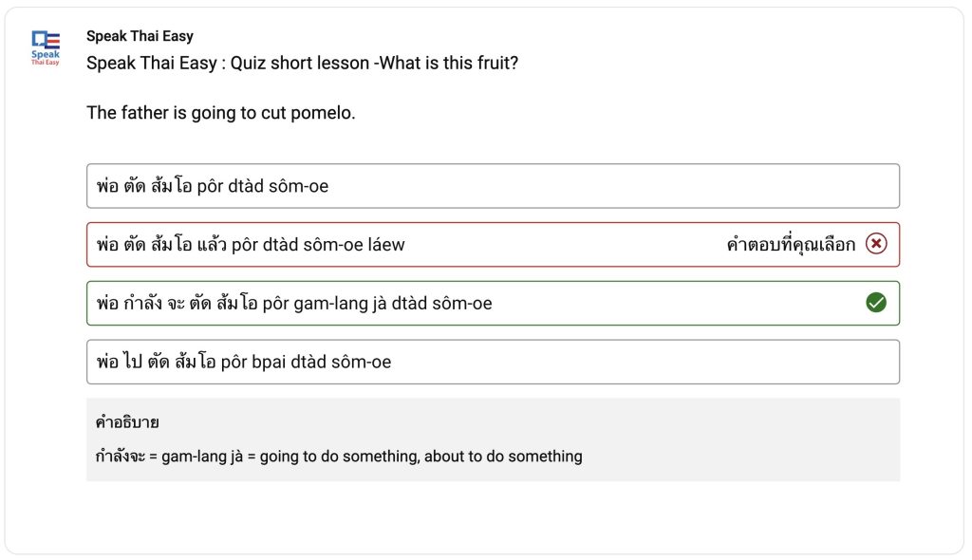Select answer ending with 'sôm-oe láew'
The width and height of the screenshot is (972, 560).
493,244
